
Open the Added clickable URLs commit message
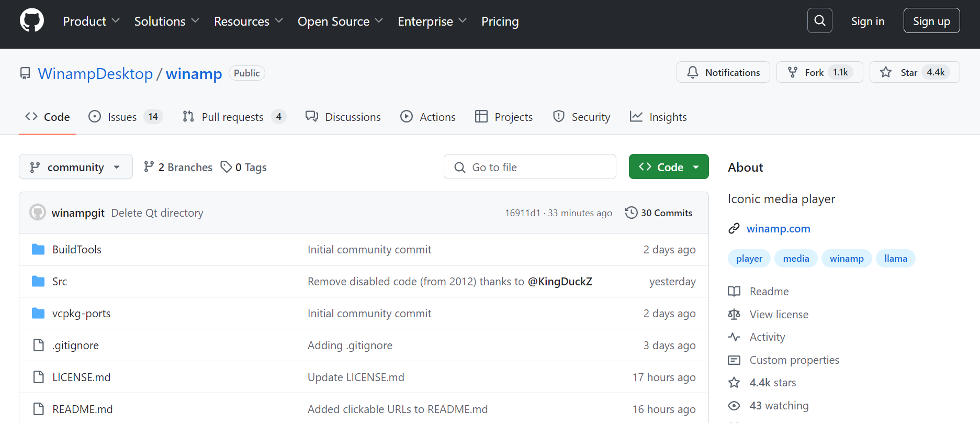[398, 409]
